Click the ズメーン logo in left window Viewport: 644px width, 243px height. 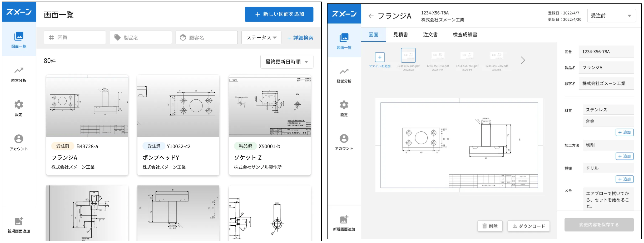(x=19, y=12)
